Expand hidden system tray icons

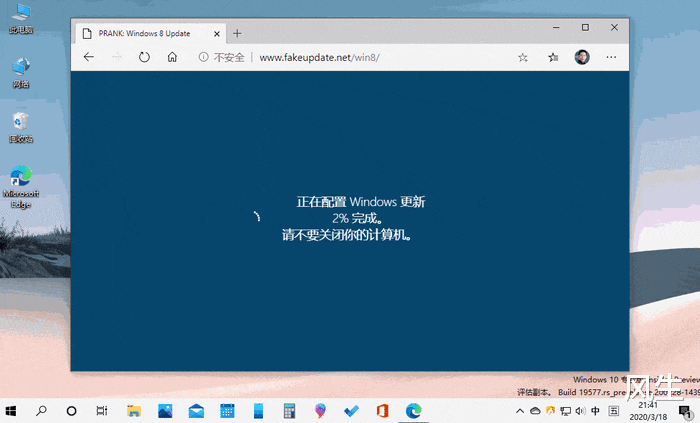(x=520, y=411)
